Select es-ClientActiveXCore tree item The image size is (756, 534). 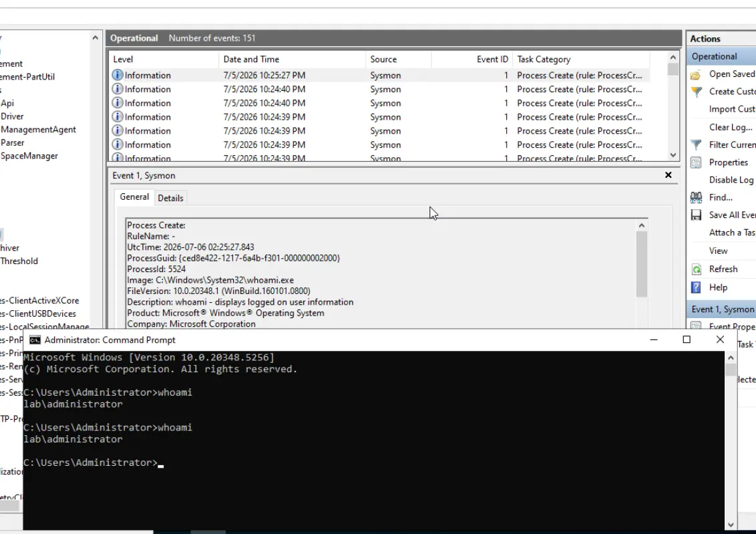39,301
